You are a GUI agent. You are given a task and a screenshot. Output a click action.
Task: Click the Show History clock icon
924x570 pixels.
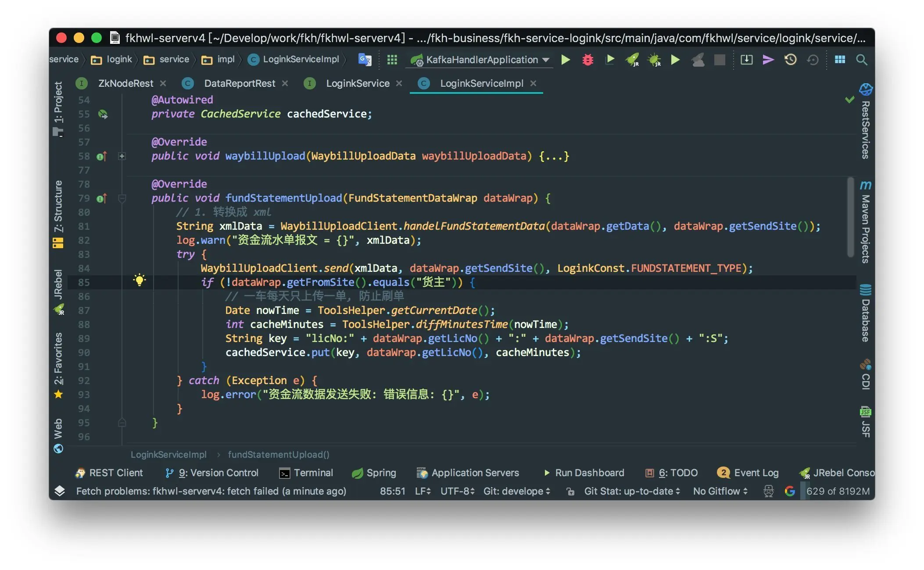click(x=790, y=60)
